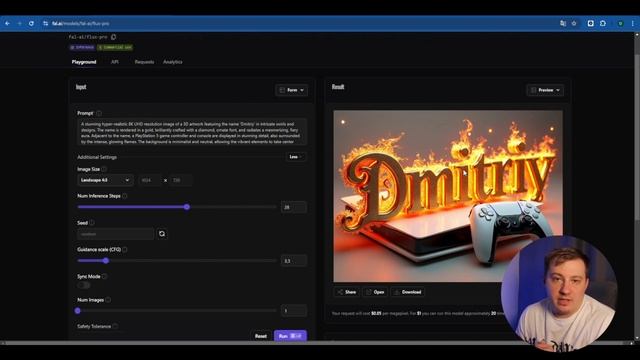Image resolution: width=640 pixels, height=360 pixels.
Task: Click the horizontal scrollbar at bottom
Action: 314,343
